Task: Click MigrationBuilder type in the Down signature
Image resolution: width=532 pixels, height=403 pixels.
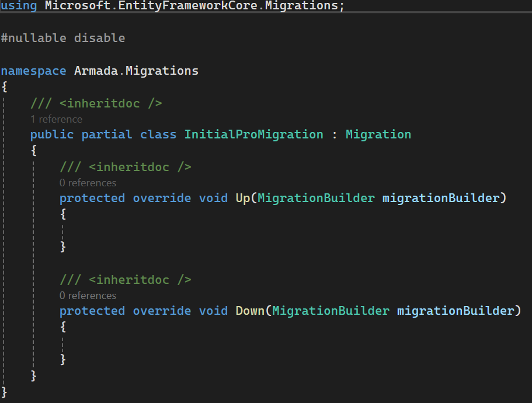Action: [331, 311]
